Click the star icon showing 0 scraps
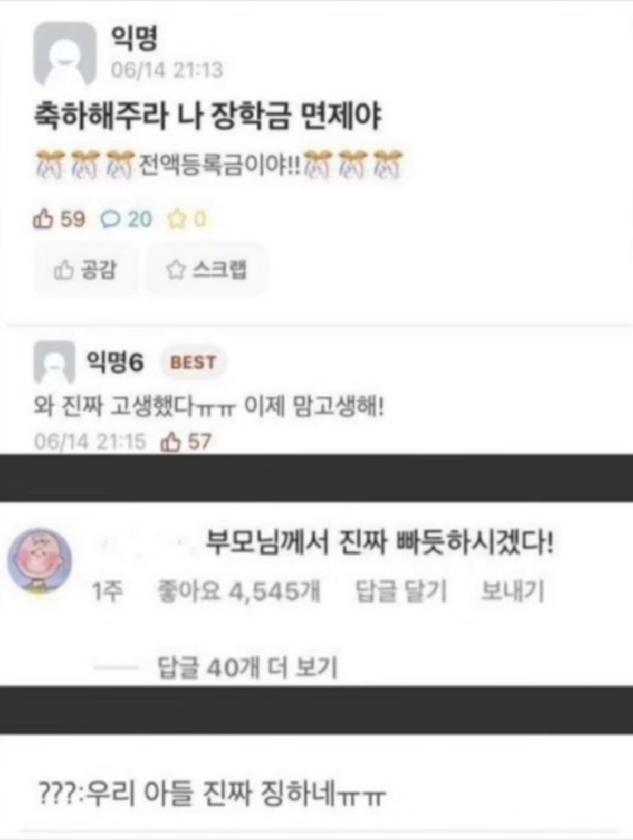 (177, 219)
